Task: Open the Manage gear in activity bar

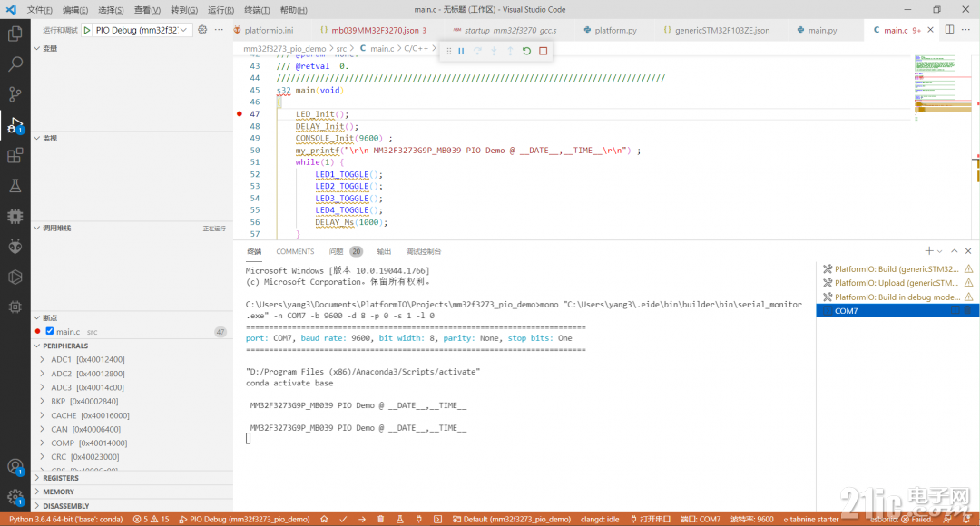Action: coord(15,498)
